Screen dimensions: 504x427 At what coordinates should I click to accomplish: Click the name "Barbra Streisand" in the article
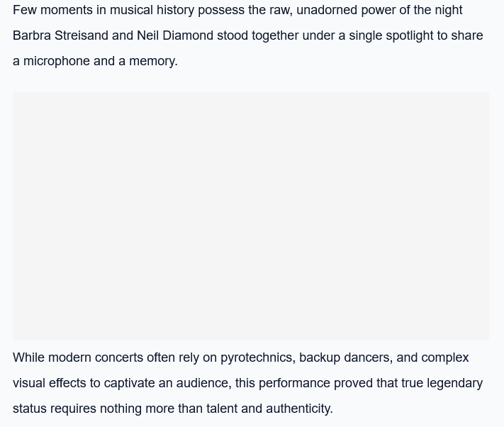(x=60, y=35)
